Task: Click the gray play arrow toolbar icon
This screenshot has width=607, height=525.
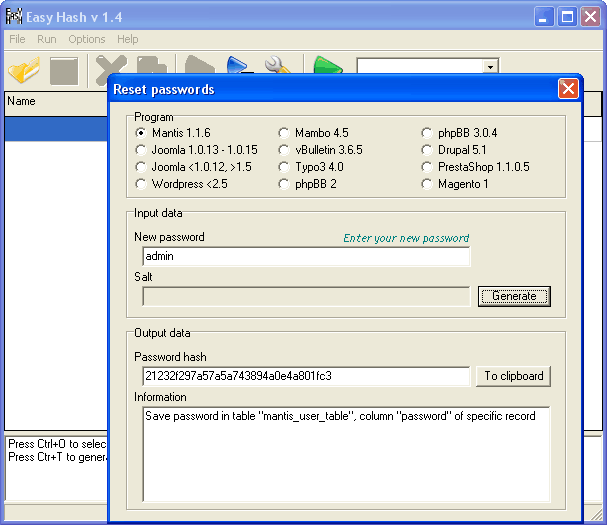Action: (x=199, y=65)
